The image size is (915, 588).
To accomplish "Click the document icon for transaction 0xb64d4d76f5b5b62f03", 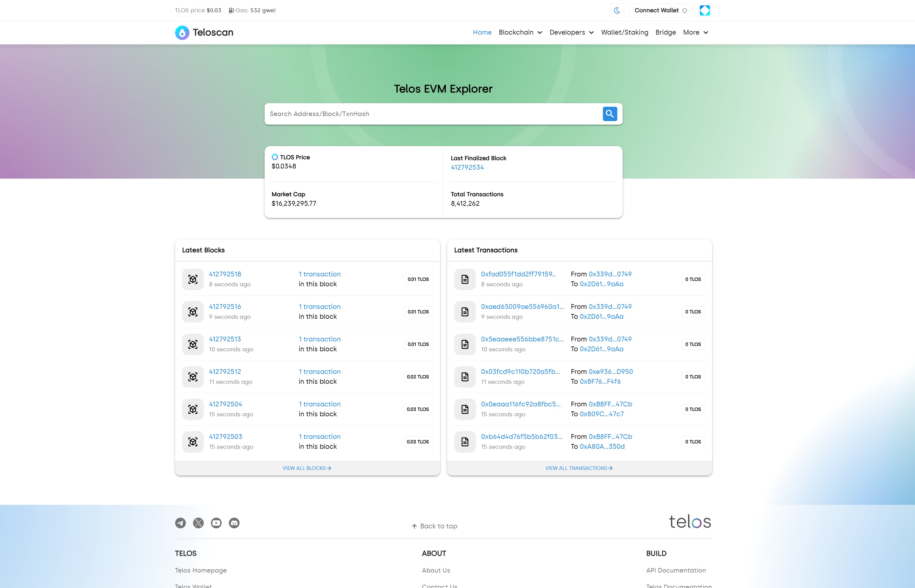I will pos(465,442).
